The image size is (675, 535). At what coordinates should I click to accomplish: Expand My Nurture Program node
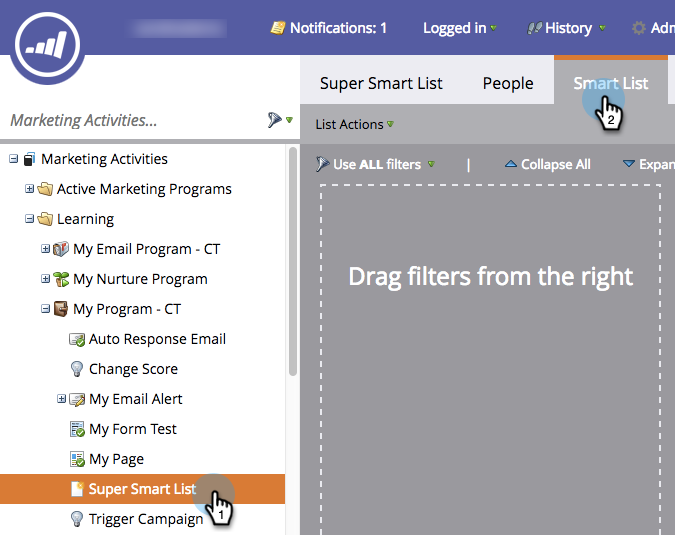[x=45, y=279]
